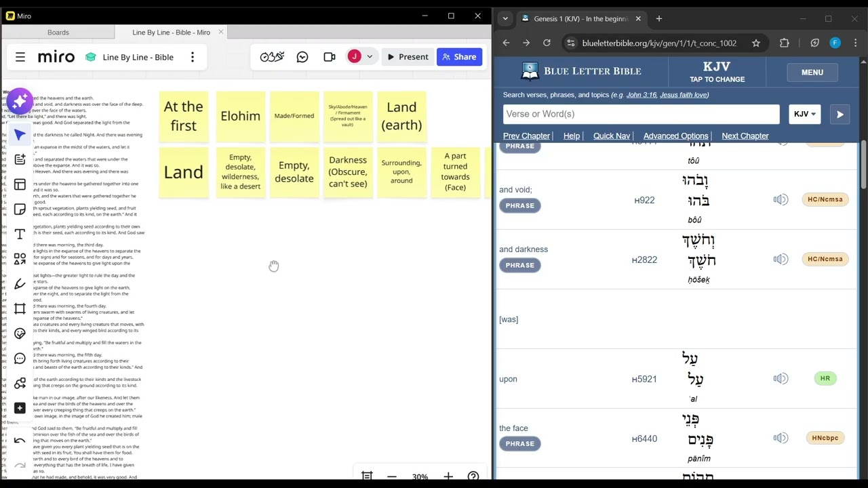Select the 'Elohim' sticky note

pyautogui.click(x=240, y=116)
